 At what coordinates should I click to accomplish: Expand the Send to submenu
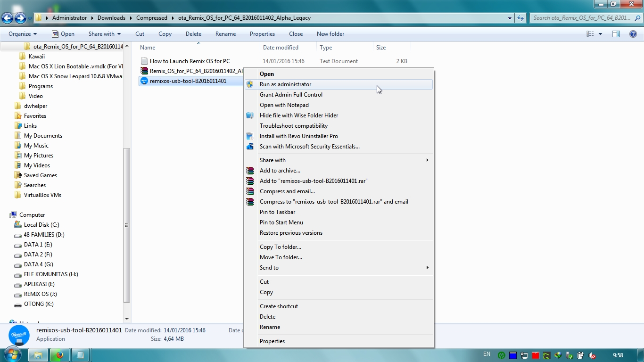[427, 268]
